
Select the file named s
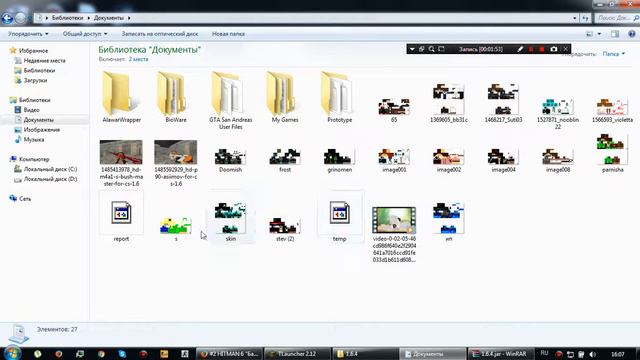coord(176,229)
